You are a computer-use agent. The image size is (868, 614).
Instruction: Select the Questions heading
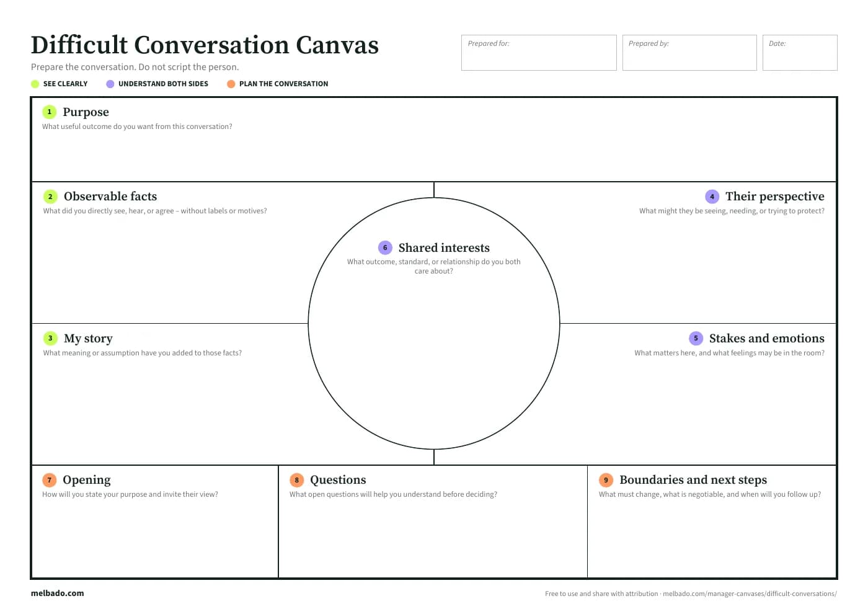[x=338, y=480]
